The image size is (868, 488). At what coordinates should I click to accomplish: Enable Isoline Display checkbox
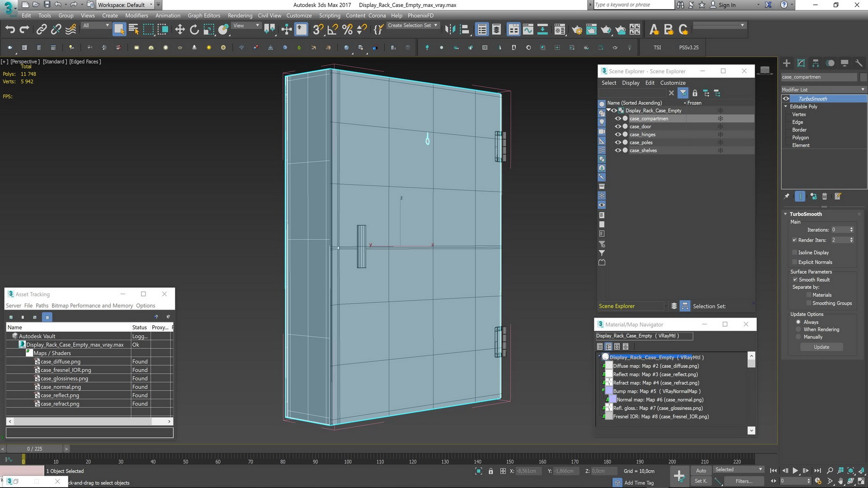(x=794, y=253)
